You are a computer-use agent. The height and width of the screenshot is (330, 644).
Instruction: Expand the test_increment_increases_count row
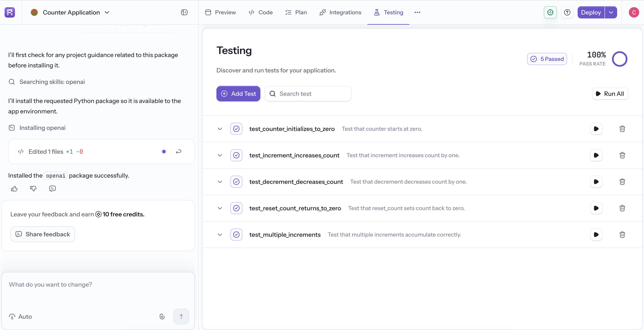click(x=220, y=155)
